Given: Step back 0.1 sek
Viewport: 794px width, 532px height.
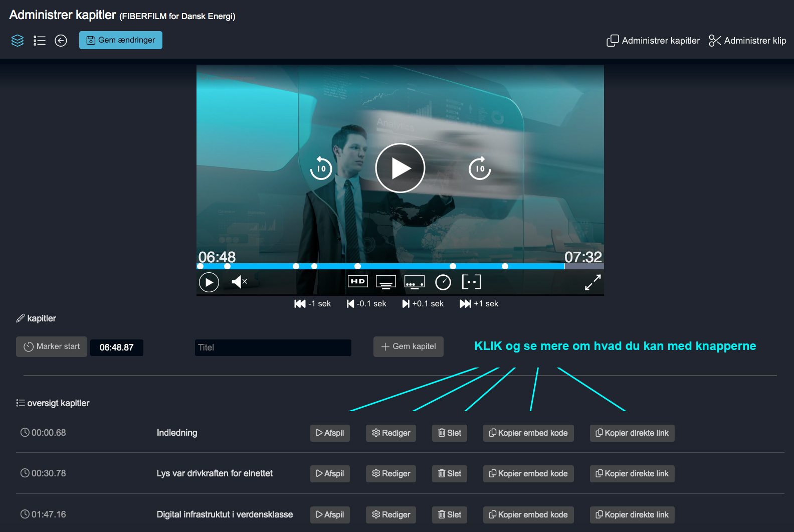Looking at the screenshot, I should pyautogui.click(x=366, y=304).
